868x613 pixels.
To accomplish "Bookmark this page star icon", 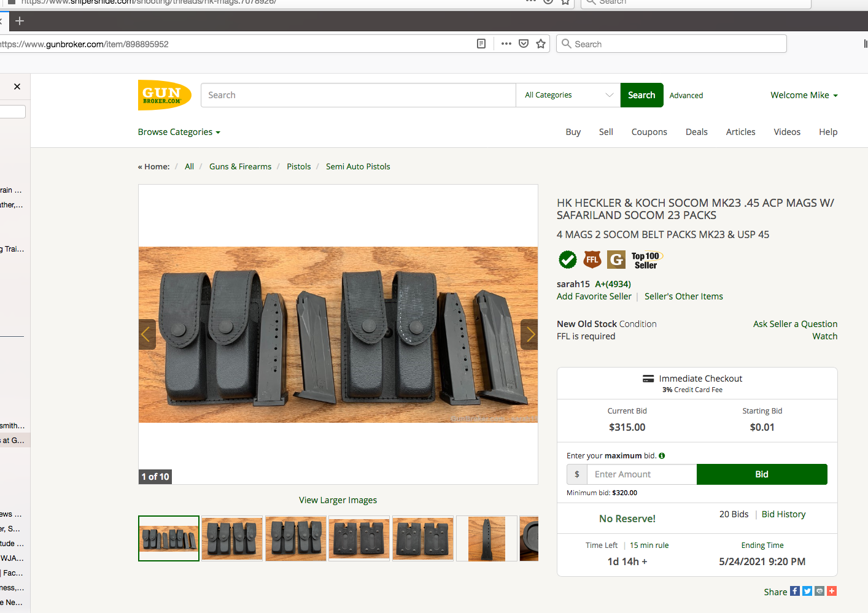I will coord(541,44).
